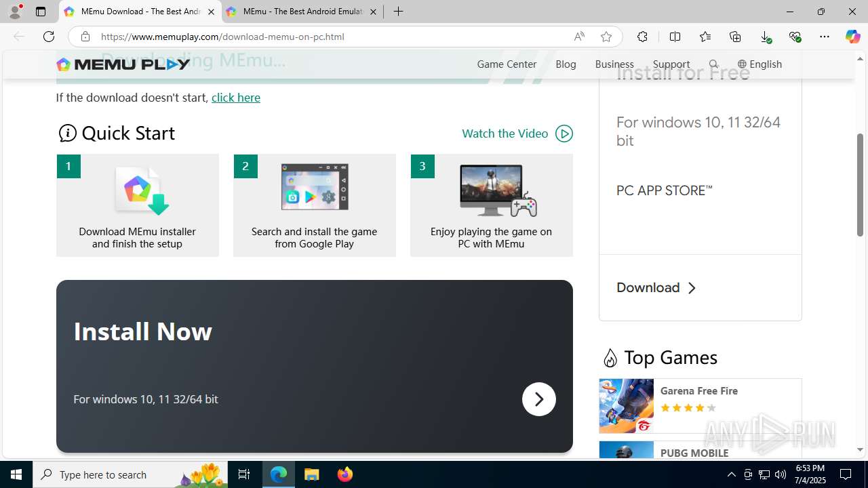Select the Search and install game step card
The image size is (868, 488).
(x=315, y=205)
